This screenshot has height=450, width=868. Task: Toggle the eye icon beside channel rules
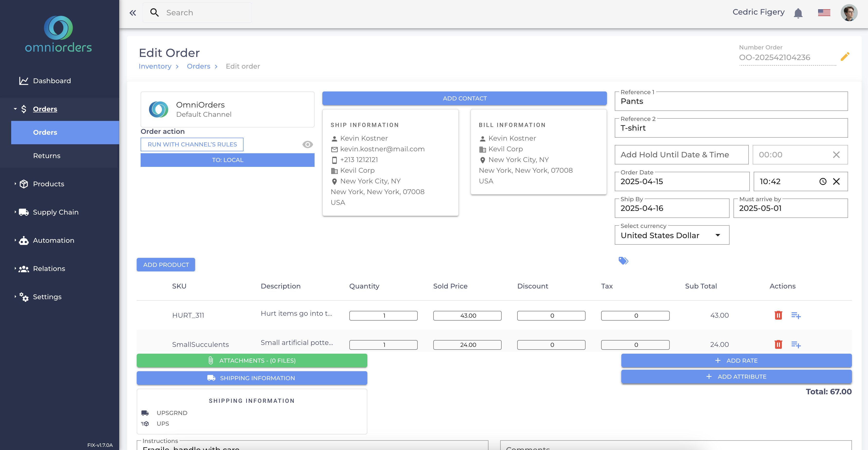[307, 144]
